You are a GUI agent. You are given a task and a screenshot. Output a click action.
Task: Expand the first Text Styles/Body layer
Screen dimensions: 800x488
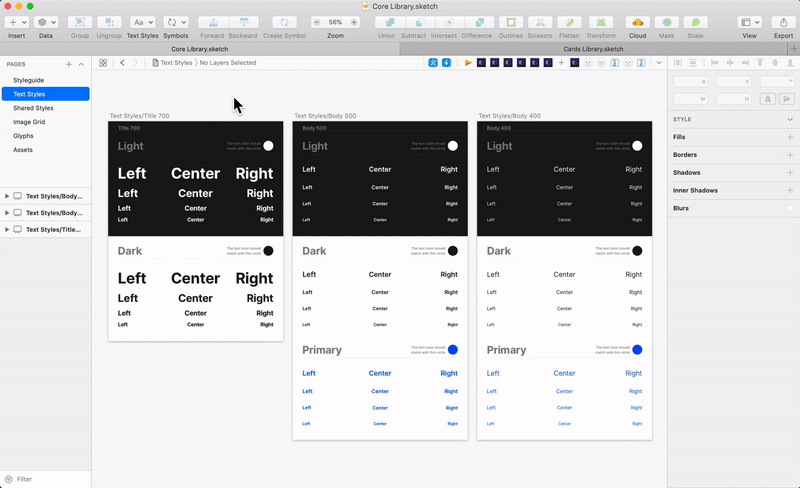[x=7, y=196]
